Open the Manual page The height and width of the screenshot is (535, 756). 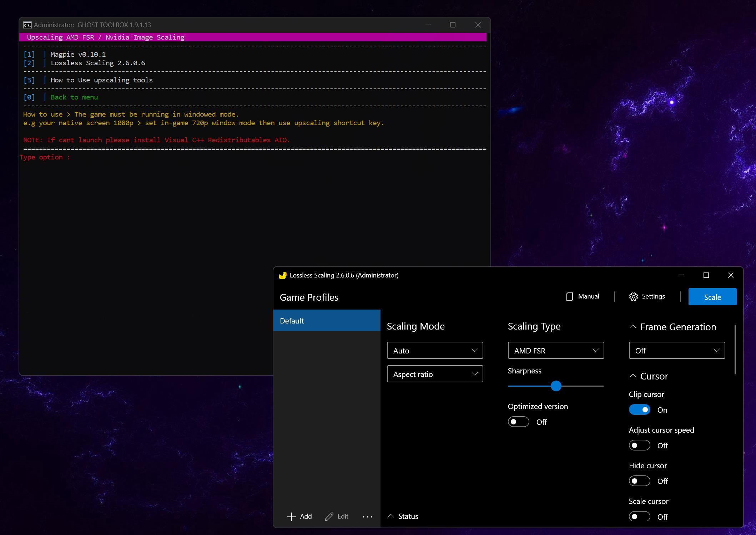583,297
